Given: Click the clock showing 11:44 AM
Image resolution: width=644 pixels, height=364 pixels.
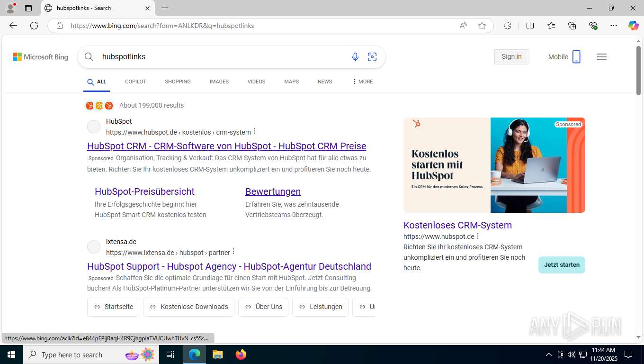Looking at the screenshot, I should click(603, 350).
